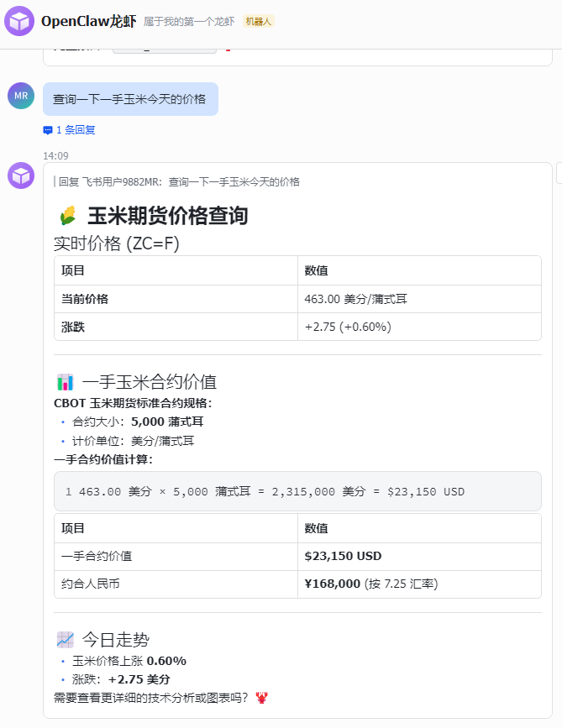
Task: Click the quoted reply reference line
Action: click(178, 181)
